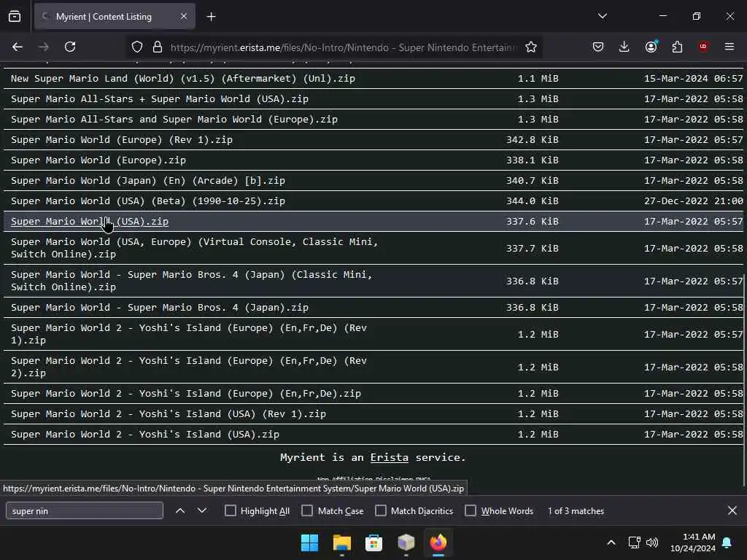Download Super Mario World (Japan) (En) (Arcade) [b].zip
The image size is (747, 560).
coord(148,181)
